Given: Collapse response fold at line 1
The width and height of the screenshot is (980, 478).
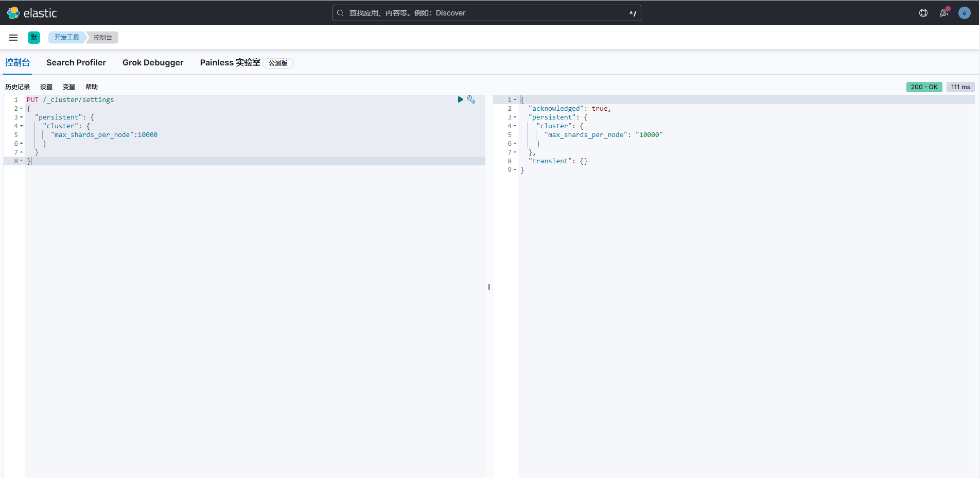Looking at the screenshot, I should [515, 100].
